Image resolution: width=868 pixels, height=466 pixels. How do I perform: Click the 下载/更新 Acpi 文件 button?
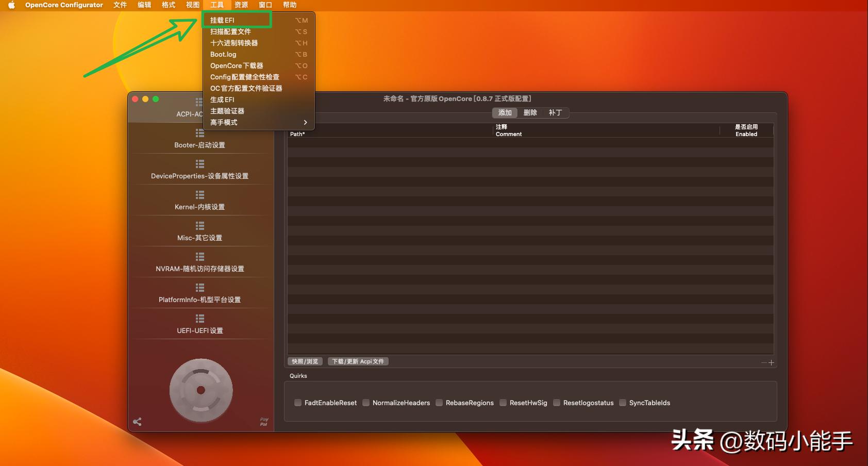[358, 361]
